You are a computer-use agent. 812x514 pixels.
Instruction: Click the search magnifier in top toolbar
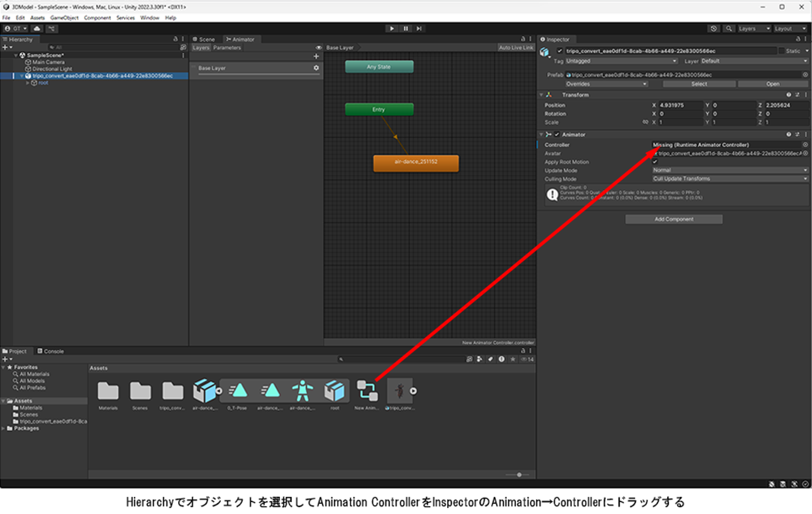click(x=729, y=29)
